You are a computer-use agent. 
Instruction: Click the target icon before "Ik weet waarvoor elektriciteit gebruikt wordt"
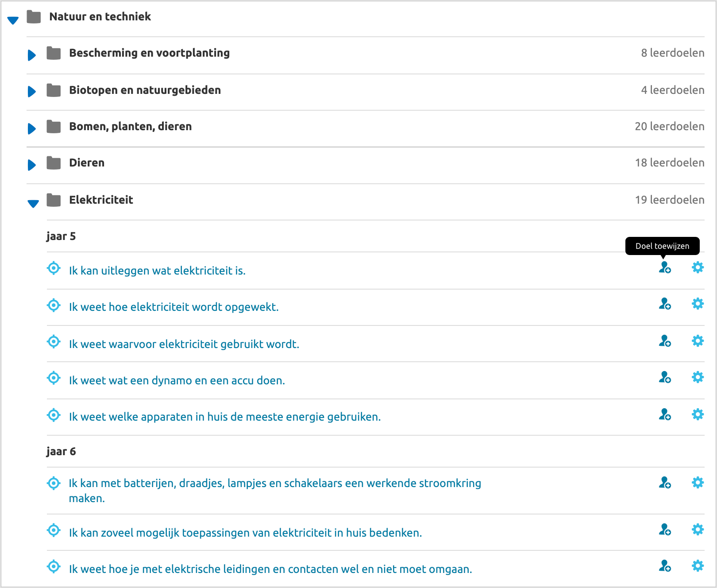point(53,341)
